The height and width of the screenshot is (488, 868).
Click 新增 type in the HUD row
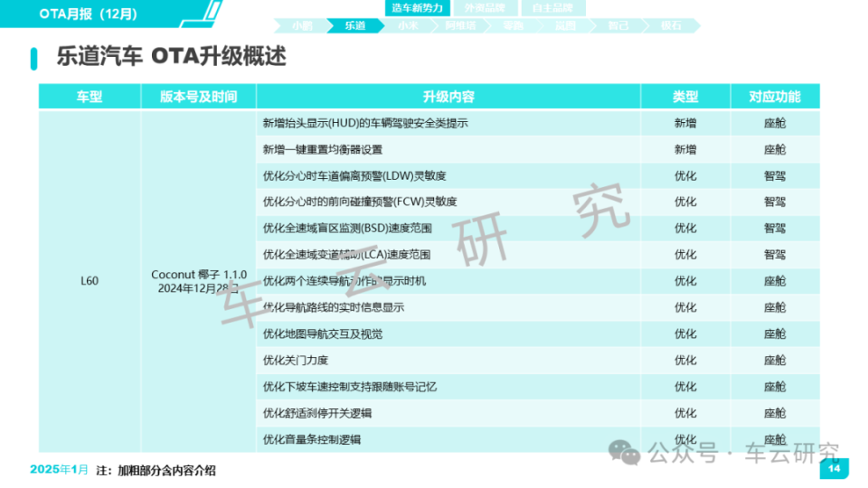click(x=685, y=124)
